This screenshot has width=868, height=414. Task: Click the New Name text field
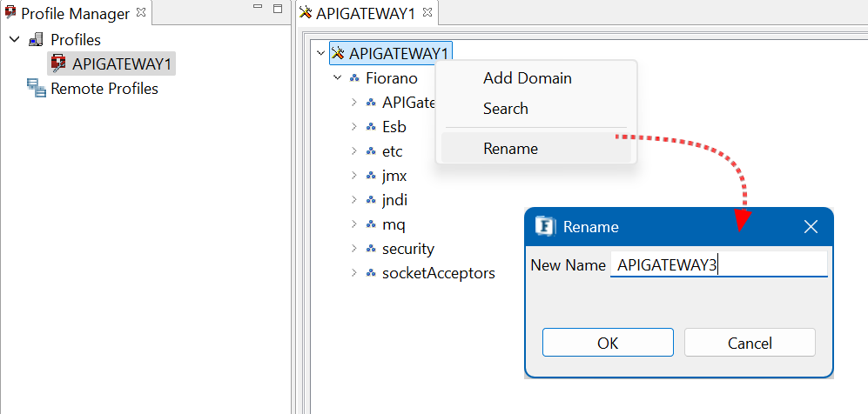[719, 264]
